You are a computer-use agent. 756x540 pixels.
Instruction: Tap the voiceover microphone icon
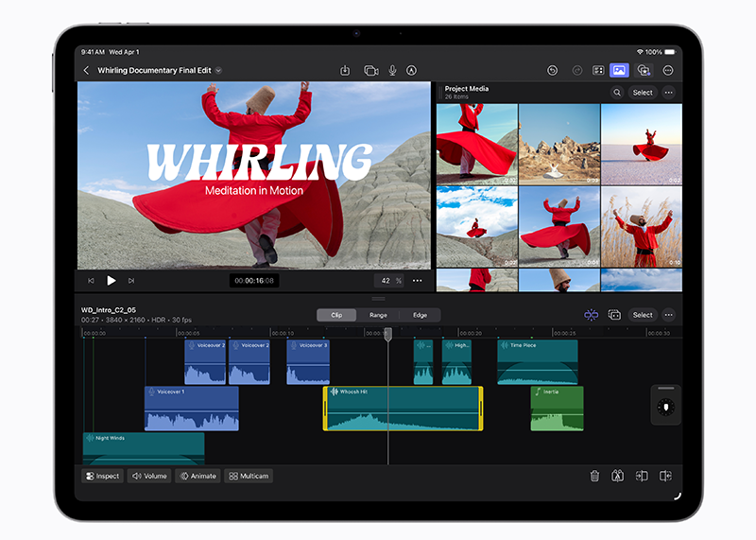pyautogui.click(x=391, y=70)
